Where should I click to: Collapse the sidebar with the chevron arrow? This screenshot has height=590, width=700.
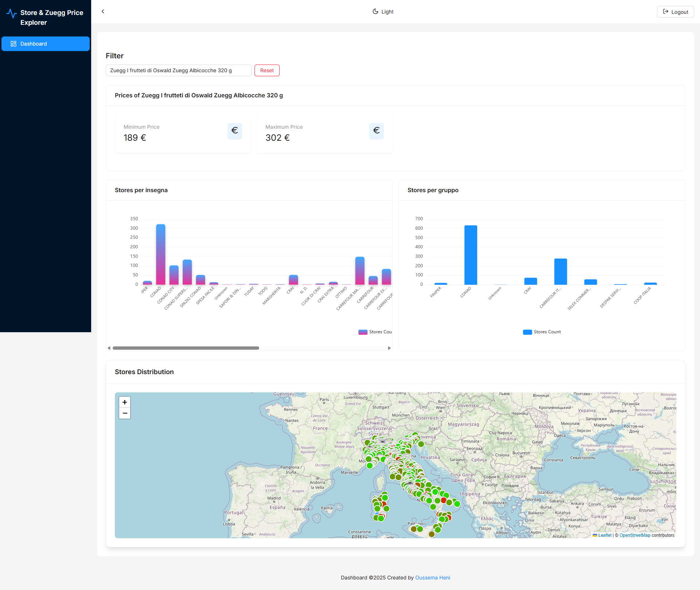point(103,11)
